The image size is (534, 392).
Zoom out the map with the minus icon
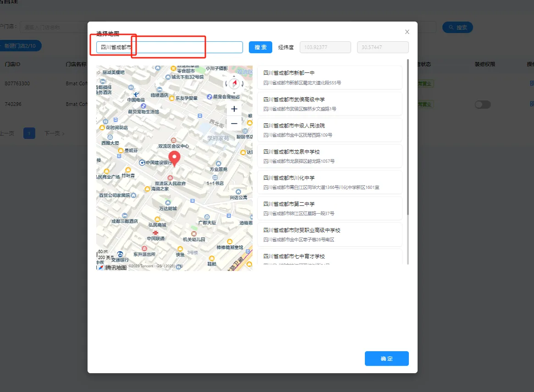pyautogui.click(x=234, y=123)
